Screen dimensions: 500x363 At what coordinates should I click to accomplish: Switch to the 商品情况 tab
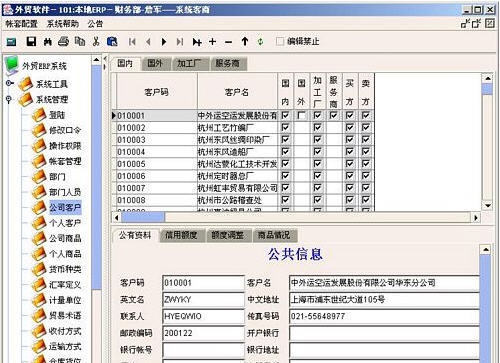tap(274, 235)
